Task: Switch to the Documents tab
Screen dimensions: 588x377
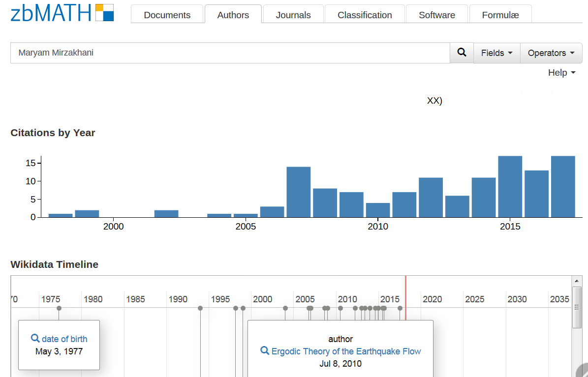Action: tap(167, 15)
